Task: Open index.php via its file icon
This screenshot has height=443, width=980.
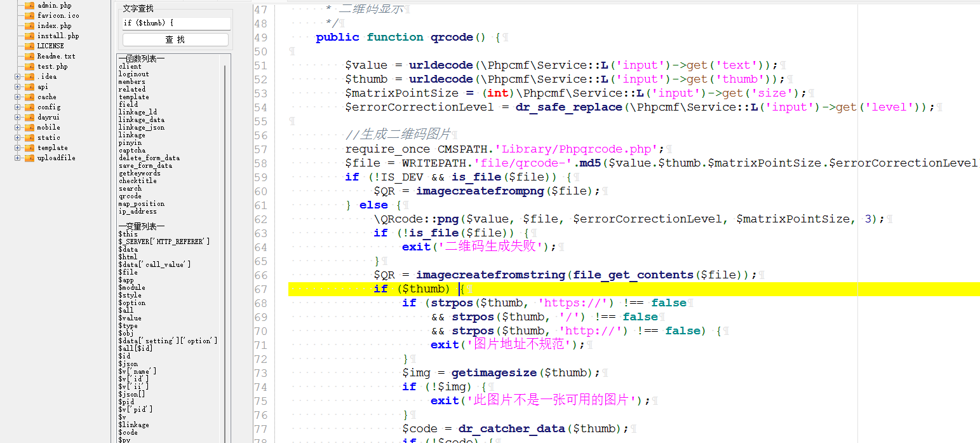Action: (28, 25)
